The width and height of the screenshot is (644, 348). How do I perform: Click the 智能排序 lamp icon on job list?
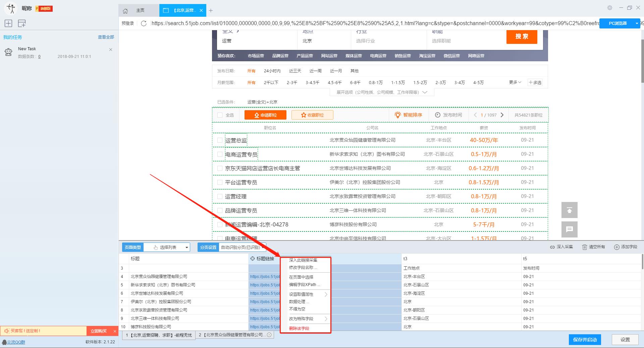[x=398, y=115]
